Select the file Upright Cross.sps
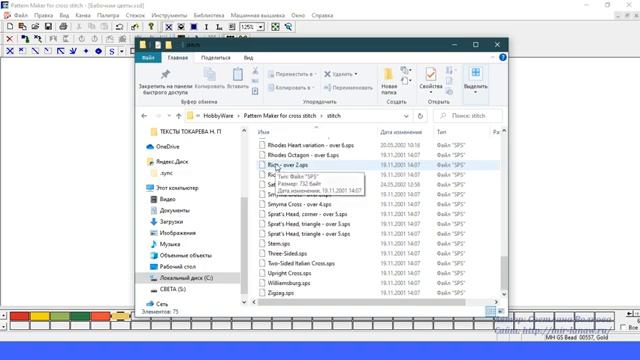 [x=289, y=273]
